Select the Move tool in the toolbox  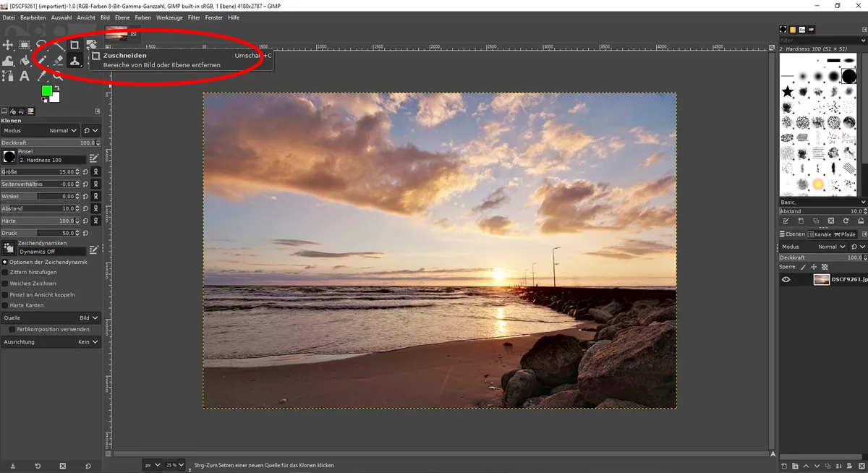(x=8, y=45)
